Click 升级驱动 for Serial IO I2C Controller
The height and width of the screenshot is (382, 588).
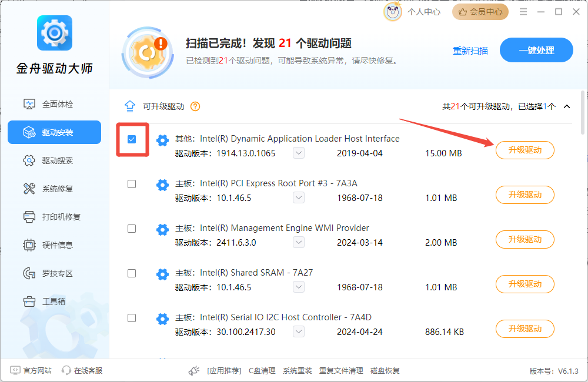coord(525,329)
